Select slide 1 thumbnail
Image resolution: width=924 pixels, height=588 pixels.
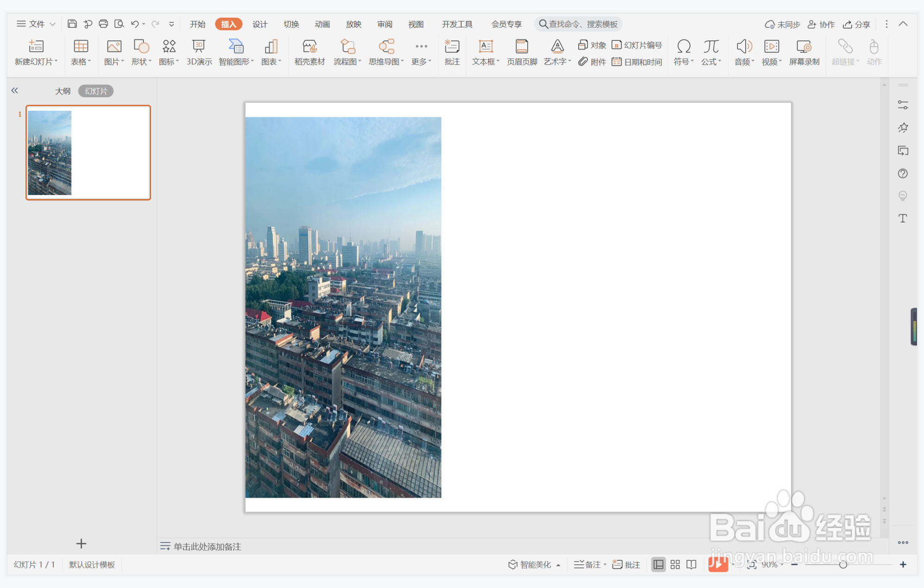coord(88,152)
